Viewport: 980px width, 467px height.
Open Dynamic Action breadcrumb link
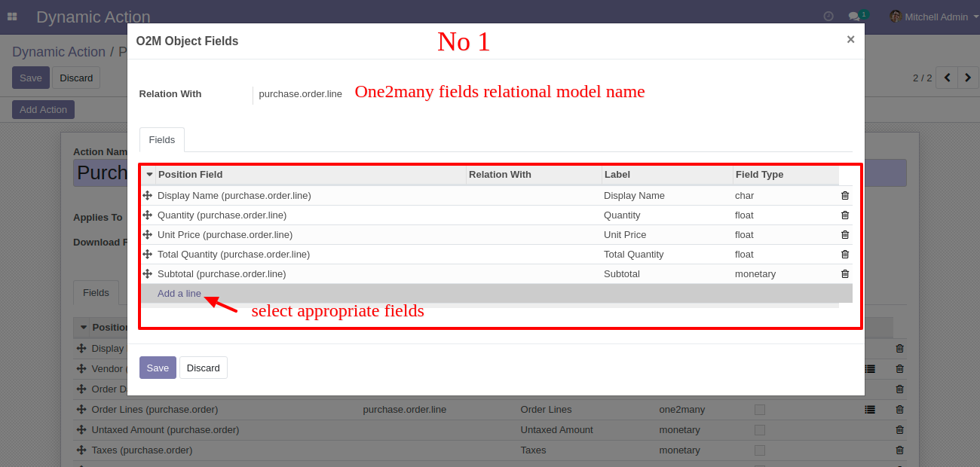tap(59, 52)
